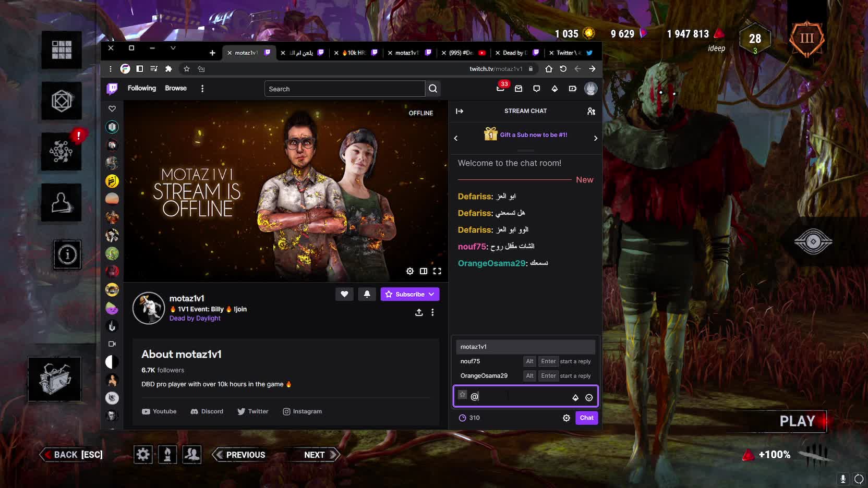Select nouf75 in the mention suggestions
Viewport: 868px width, 488px height.
pyautogui.click(x=525, y=361)
